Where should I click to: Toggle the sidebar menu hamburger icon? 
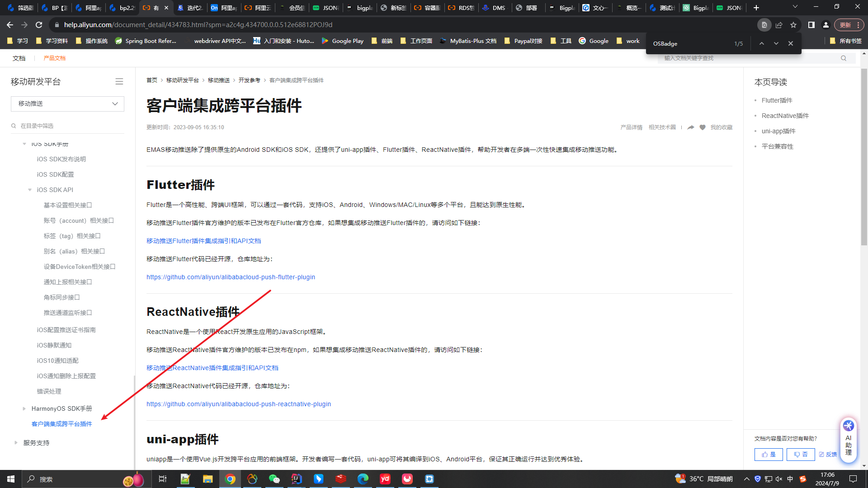coord(119,81)
